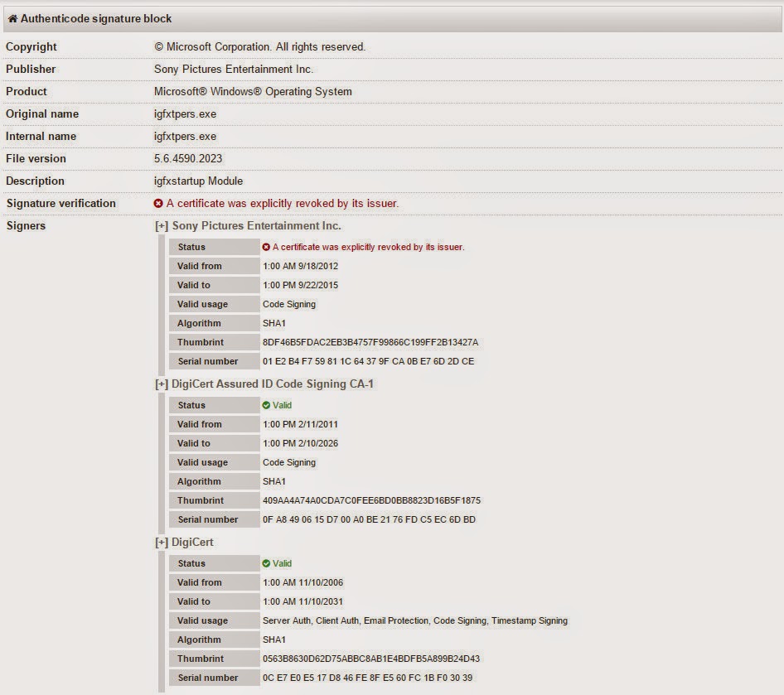The image size is (784, 695).
Task: Select Sony serial number starting 01 E2 B4
Action: point(369,361)
